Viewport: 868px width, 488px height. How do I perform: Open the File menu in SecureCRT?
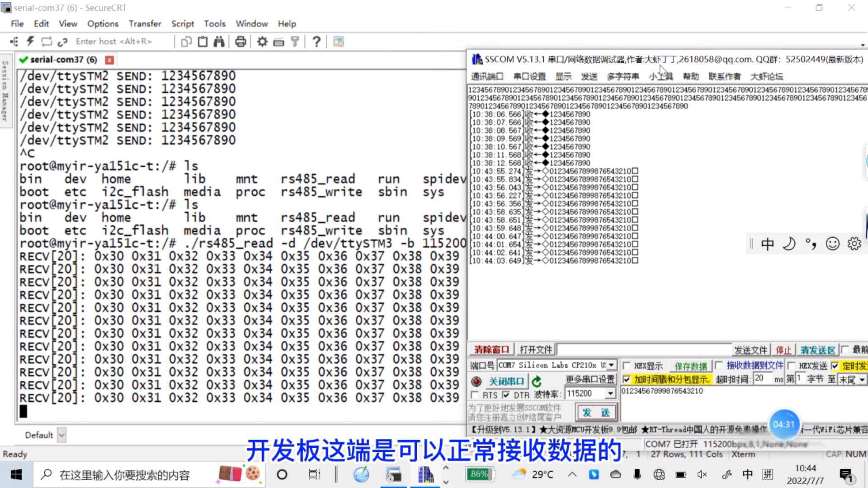[x=17, y=23]
